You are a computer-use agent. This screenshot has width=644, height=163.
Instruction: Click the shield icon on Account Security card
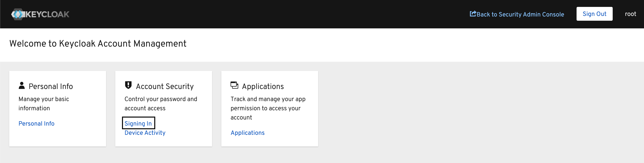click(128, 85)
